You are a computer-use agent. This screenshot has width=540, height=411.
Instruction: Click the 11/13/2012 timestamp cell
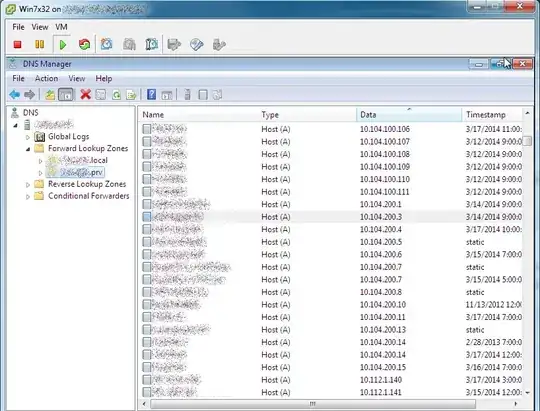(494, 305)
